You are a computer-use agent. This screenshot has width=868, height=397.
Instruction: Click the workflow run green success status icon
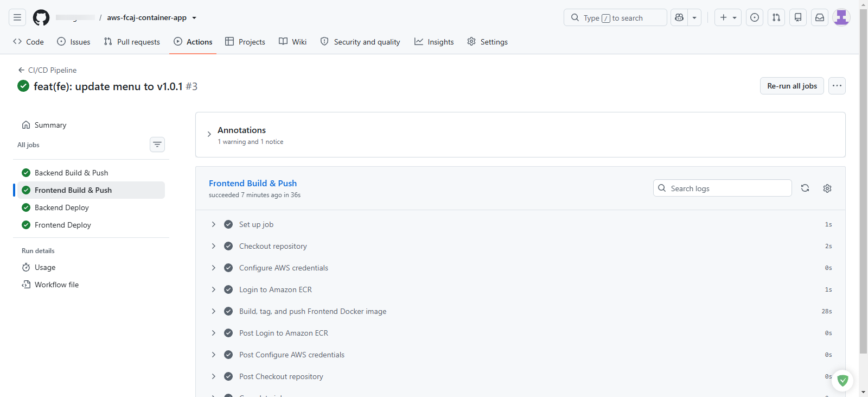tap(23, 86)
